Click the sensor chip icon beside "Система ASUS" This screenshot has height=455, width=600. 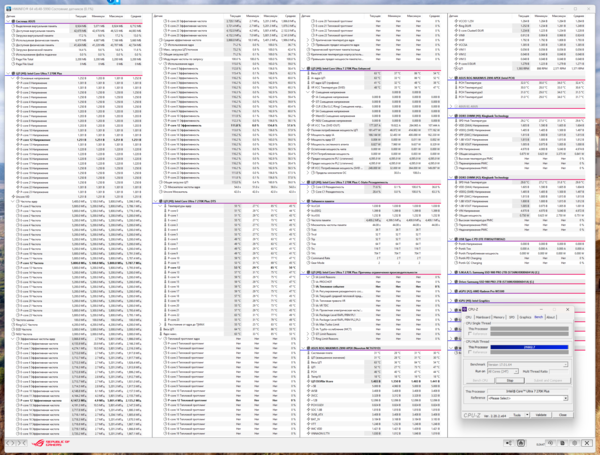[13, 21]
